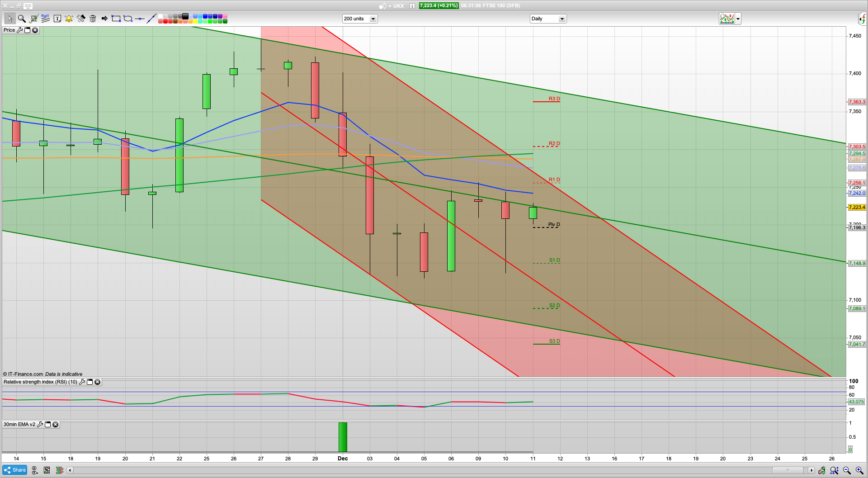868x478 pixels.
Task: Click the 43.075 RSI value tag
Action: point(856,402)
